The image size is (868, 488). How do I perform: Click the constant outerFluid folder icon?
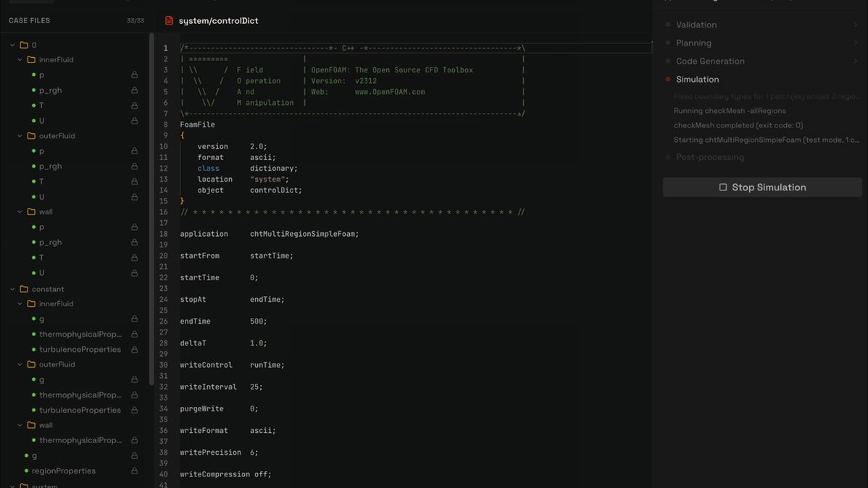coord(31,365)
